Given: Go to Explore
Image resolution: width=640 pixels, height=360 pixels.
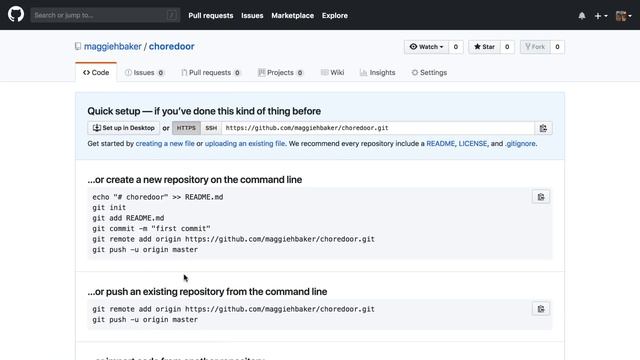Looking at the screenshot, I should (x=335, y=16).
